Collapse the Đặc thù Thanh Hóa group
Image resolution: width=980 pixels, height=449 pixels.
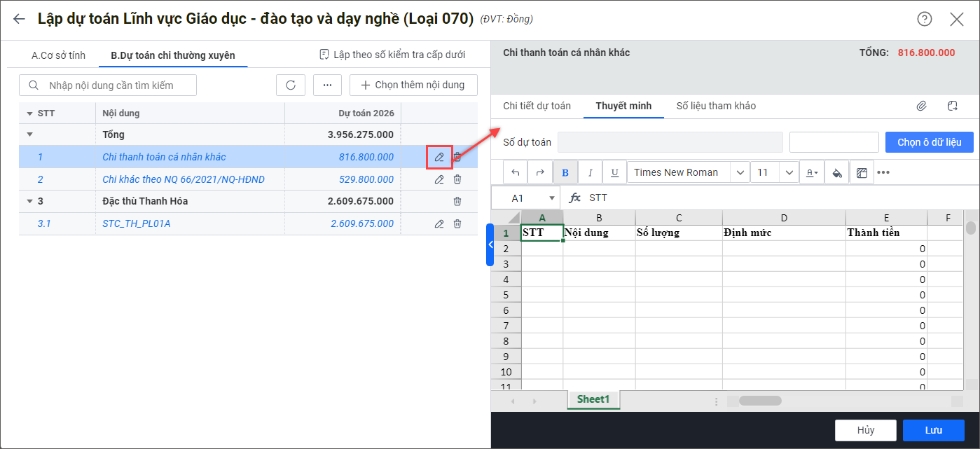pyautogui.click(x=29, y=202)
